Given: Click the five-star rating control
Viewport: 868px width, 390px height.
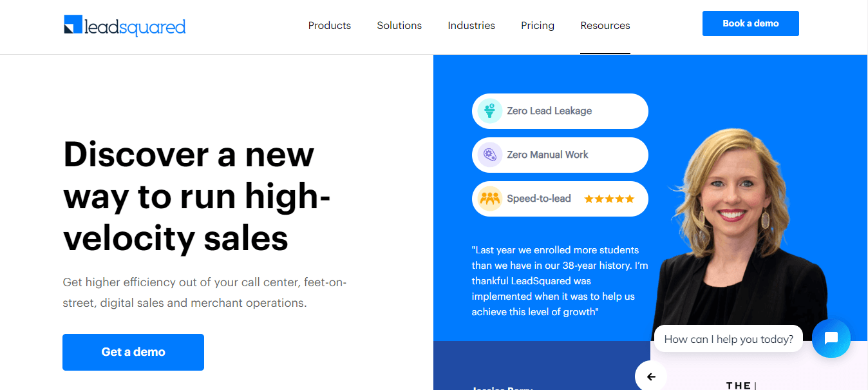Looking at the screenshot, I should [x=609, y=199].
